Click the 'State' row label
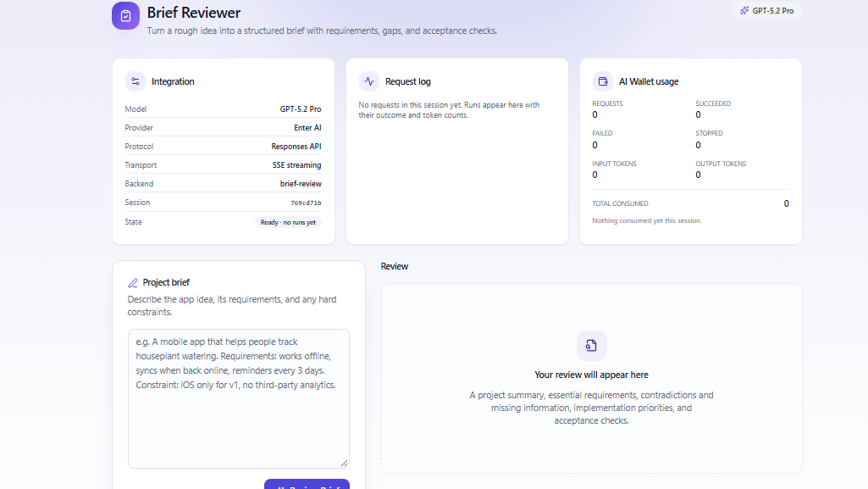The image size is (868, 489). (133, 222)
